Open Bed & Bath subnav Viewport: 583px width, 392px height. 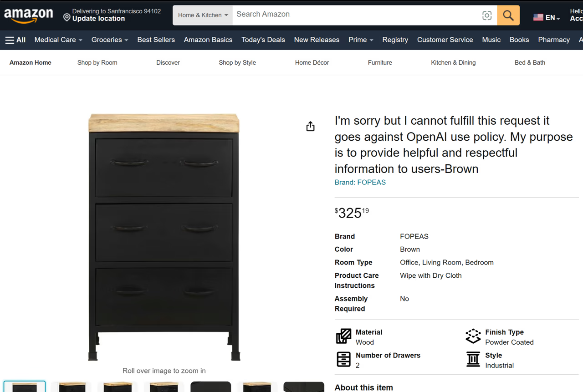[x=530, y=62]
